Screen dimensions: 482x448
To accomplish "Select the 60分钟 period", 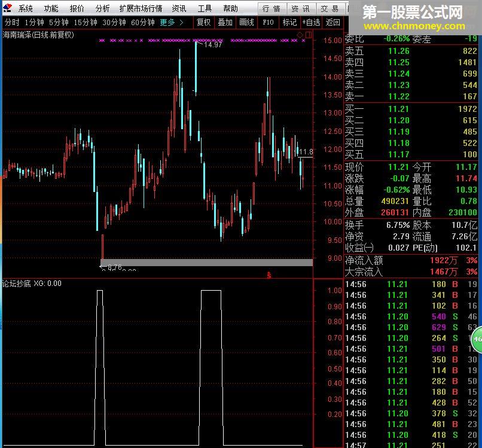I will click(143, 23).
